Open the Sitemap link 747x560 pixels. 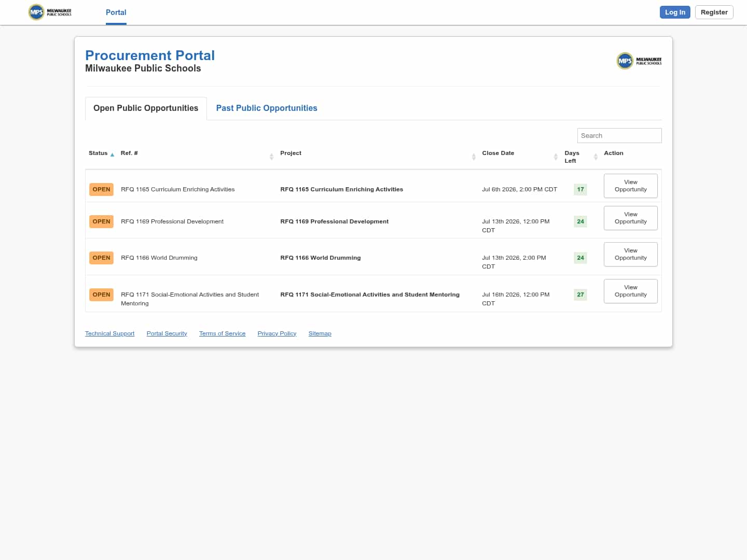tap(320, 333)
